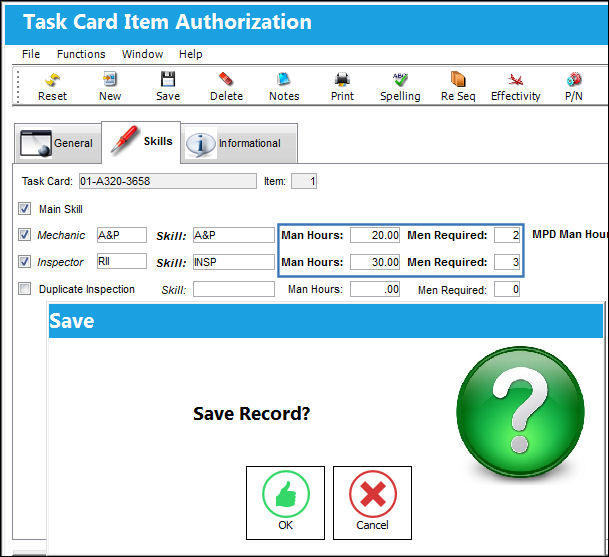Viewport: 609px width, 557px height.
Task: Open the File menu
Action: point(31,54)
